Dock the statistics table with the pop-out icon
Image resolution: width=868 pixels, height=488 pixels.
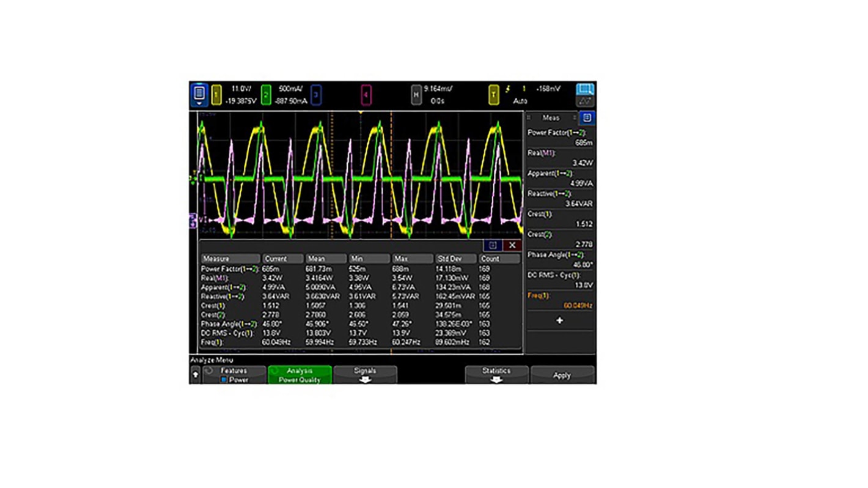[x=493, y=245]
